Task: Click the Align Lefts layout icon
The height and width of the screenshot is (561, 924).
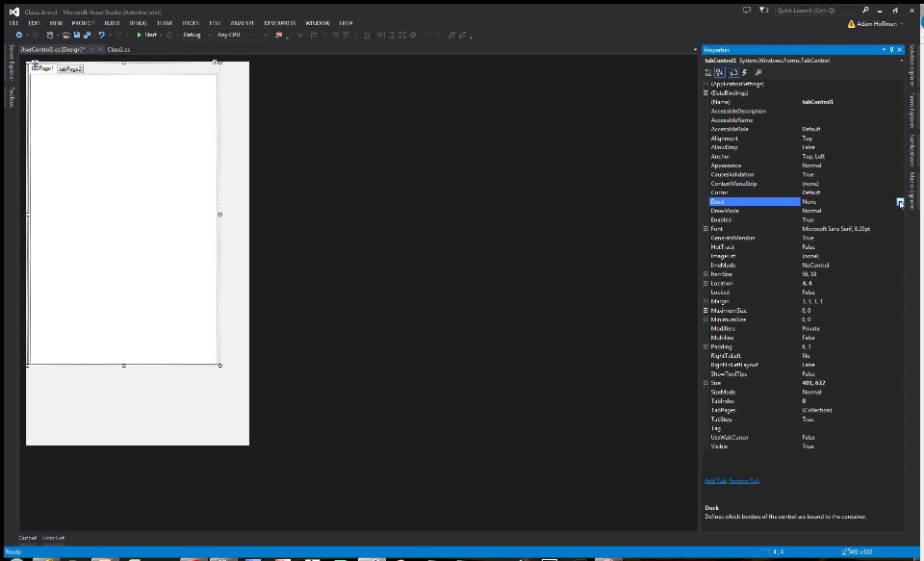Action: pos(314,35)
